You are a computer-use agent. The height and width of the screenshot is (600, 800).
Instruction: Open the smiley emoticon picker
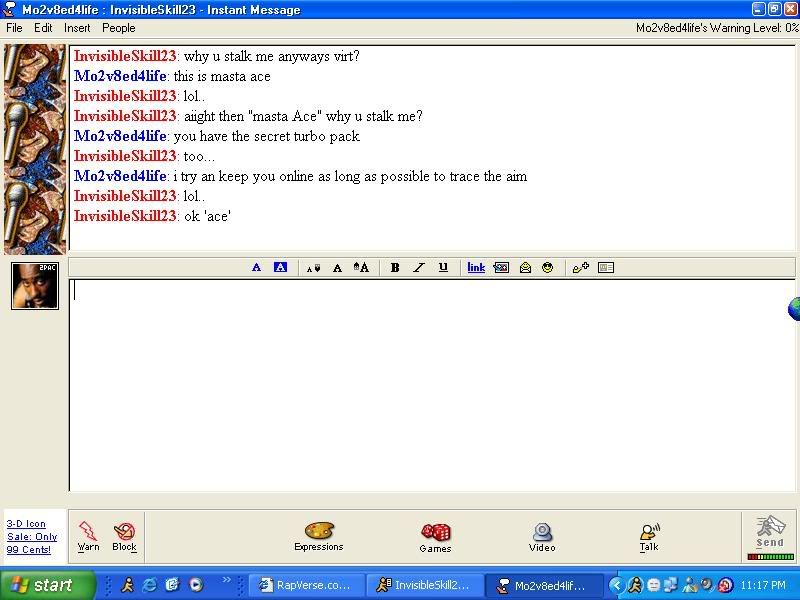(547, 267)
